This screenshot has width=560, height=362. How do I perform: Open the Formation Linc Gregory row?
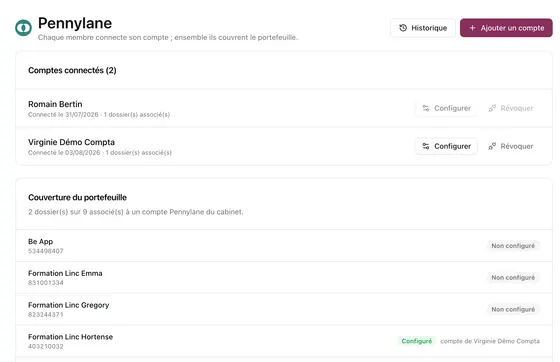[284, 310]
